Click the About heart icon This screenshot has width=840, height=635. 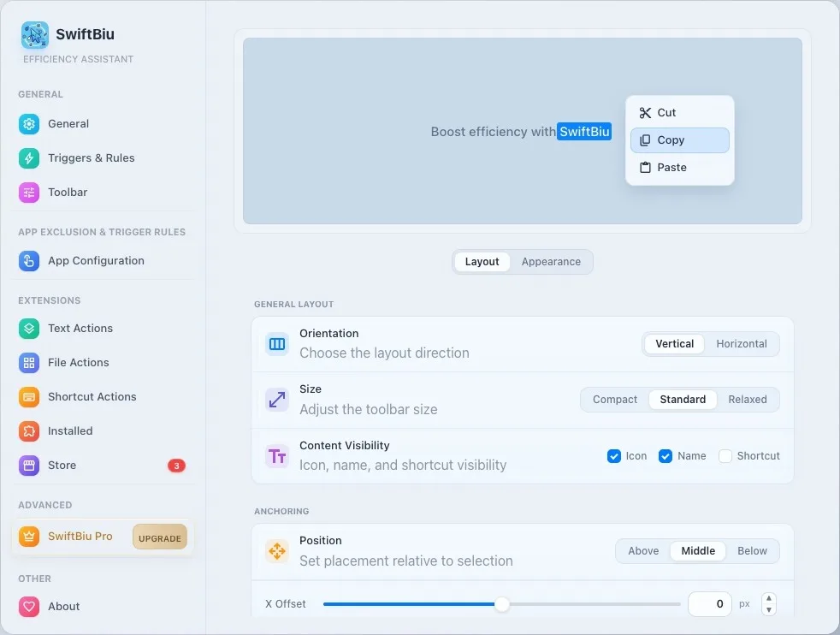pos(29,607)
